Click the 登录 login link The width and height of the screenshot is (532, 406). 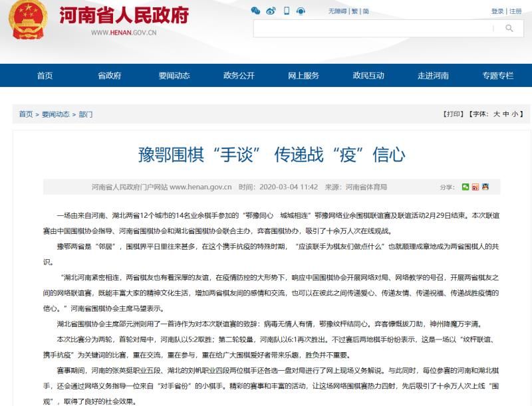coord(497,11)
